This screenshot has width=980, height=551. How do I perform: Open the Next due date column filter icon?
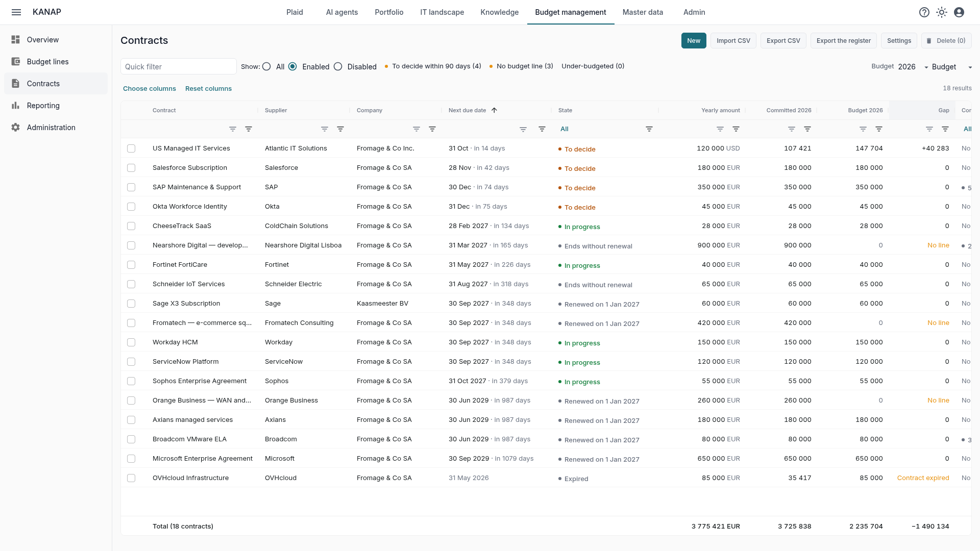tap(542, 129)
